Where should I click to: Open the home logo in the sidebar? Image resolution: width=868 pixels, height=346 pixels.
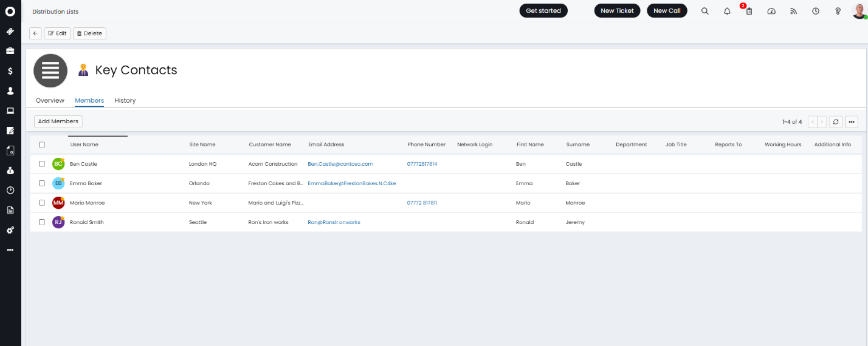10,11
